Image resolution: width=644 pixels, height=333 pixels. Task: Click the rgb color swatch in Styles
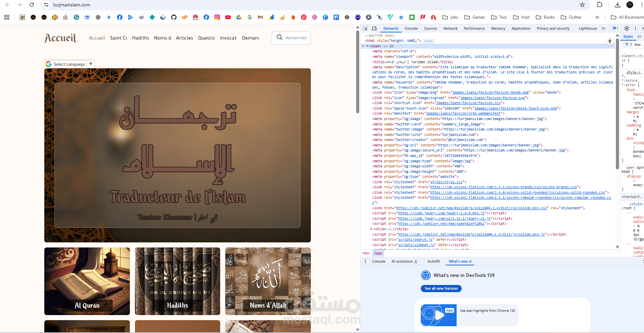(635, 239)
